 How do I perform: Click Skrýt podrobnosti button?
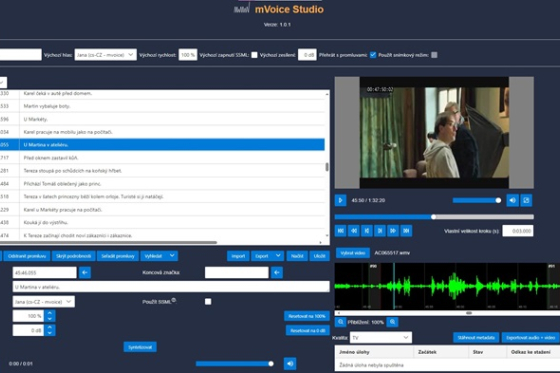pos(74,256)
